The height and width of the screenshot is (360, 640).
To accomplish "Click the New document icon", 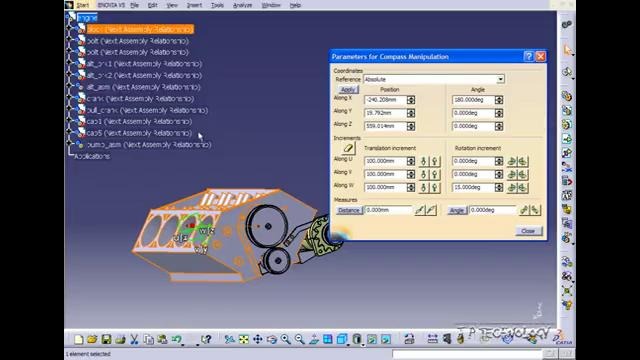I will 79,339.
